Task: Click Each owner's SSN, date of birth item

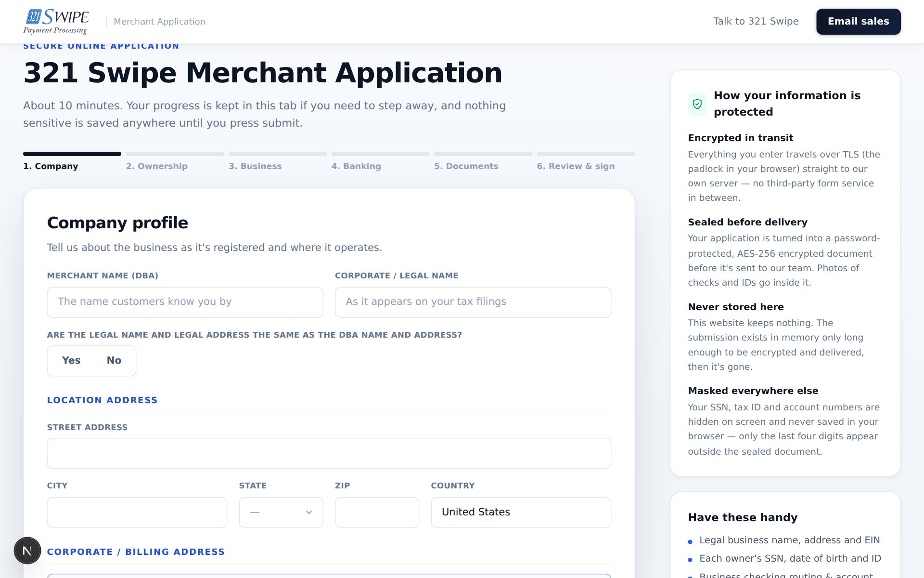Action: (790, 558)
